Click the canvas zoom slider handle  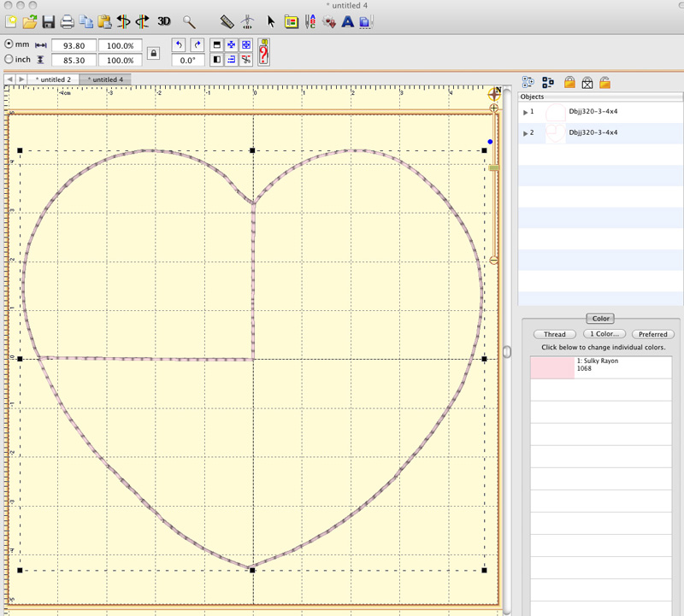(x=494, y=167)
